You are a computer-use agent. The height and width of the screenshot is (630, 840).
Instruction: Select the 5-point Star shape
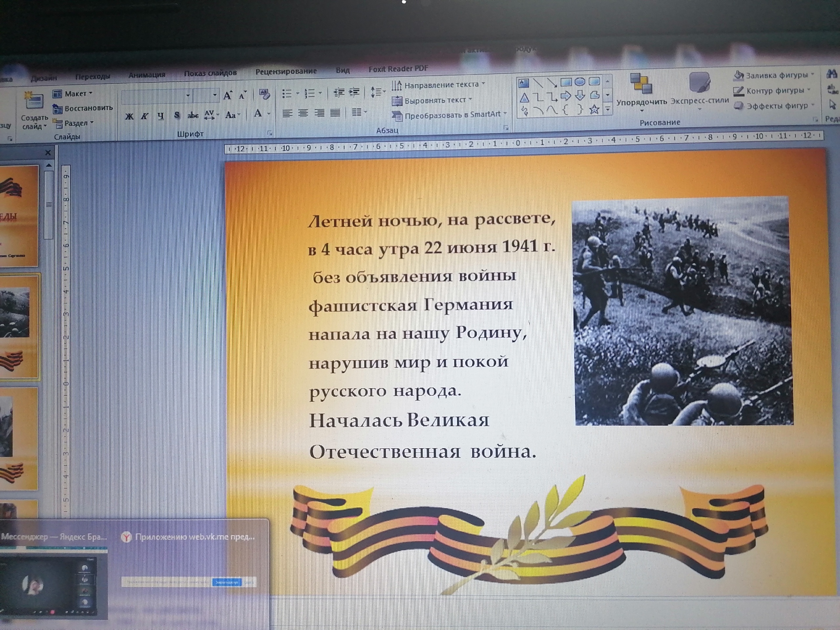pyautogui.click(x=594, y=110)
